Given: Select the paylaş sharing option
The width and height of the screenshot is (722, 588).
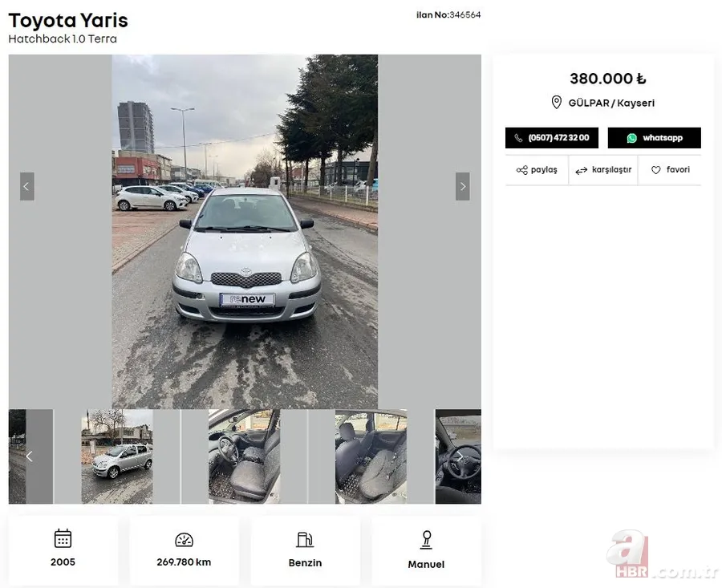Looking at the screenshot, I should click(x=536, y=169).
